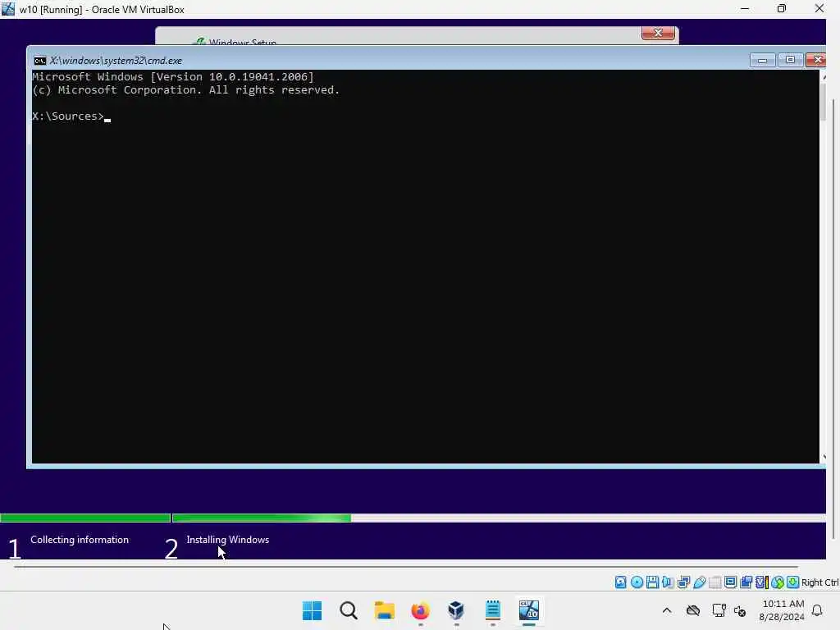The image size is (840, 630).
Task: Click the display indicator icon in status bar
Action: coord(730,582)
